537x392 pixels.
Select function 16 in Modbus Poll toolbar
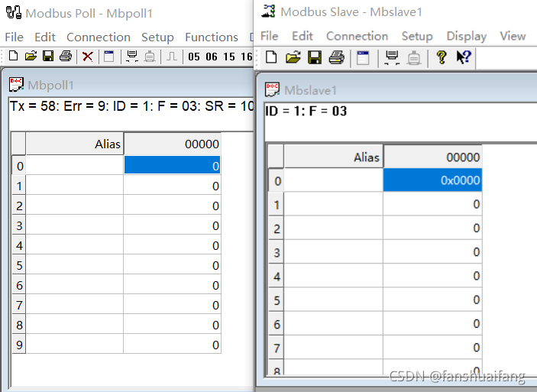[247, 57]
